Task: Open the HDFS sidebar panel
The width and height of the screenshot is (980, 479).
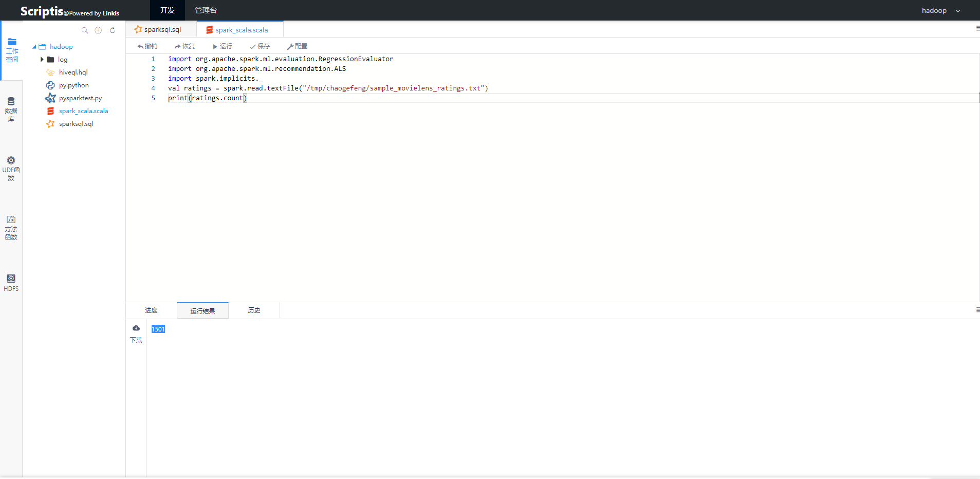Action: (11, 283)
